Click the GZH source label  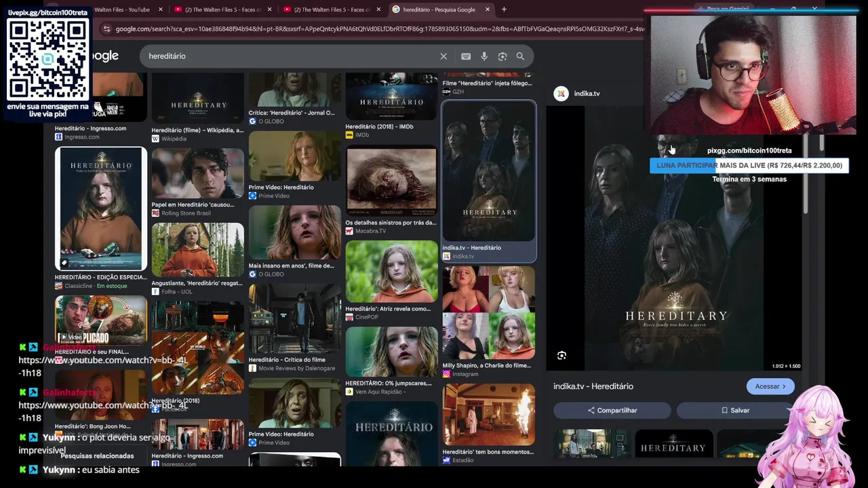[458, 92]
